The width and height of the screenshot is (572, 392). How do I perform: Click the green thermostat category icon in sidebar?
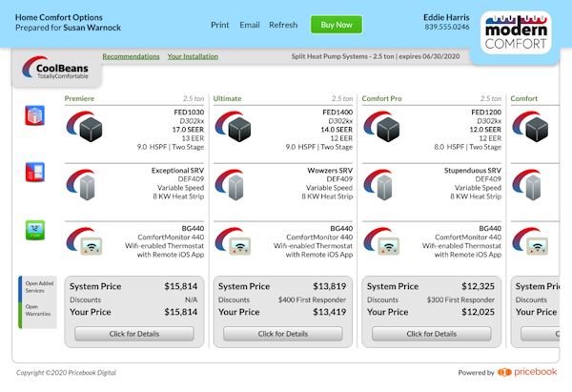(33, 231)
